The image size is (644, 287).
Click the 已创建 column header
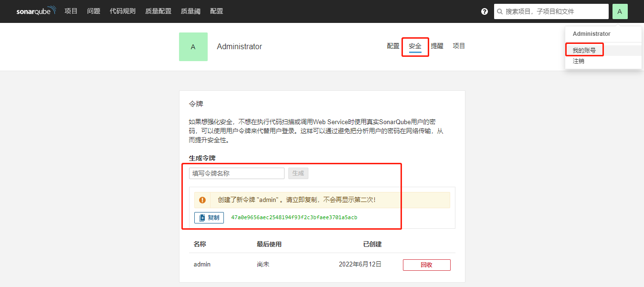pos(372,244)
